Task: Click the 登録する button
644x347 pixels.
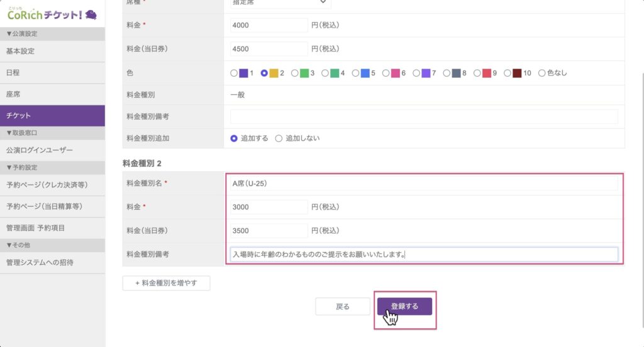Action: point(404,307)
